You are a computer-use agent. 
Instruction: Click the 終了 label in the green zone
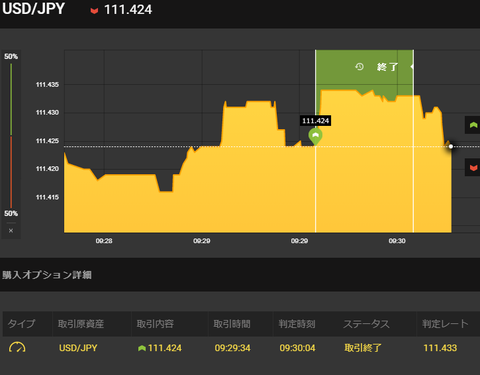(387, 67)
